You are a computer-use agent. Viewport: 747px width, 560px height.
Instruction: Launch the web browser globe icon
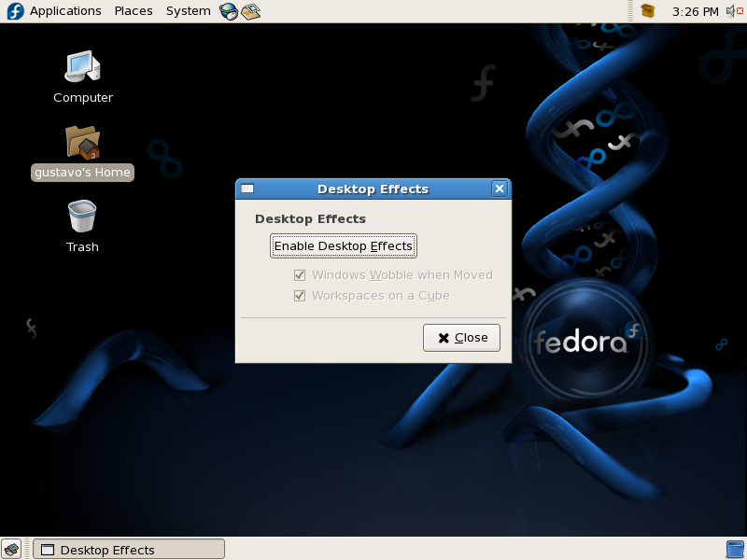tap(229, 11)
